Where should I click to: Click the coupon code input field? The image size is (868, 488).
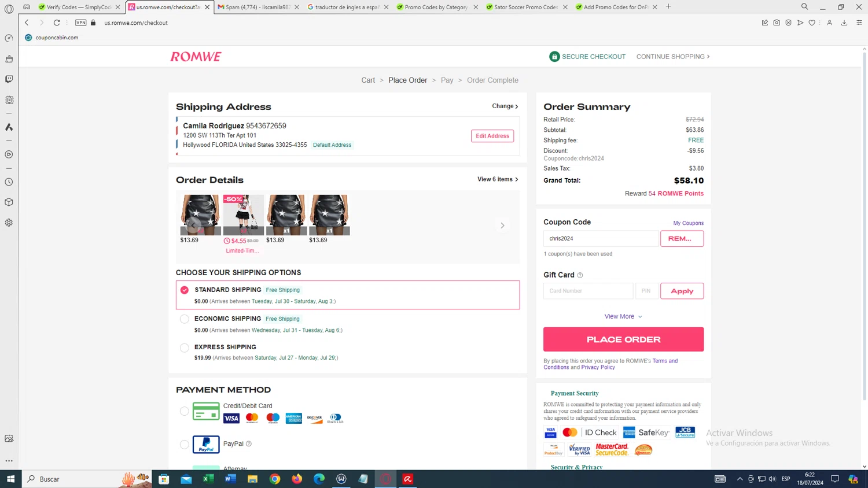click(601, 238)
